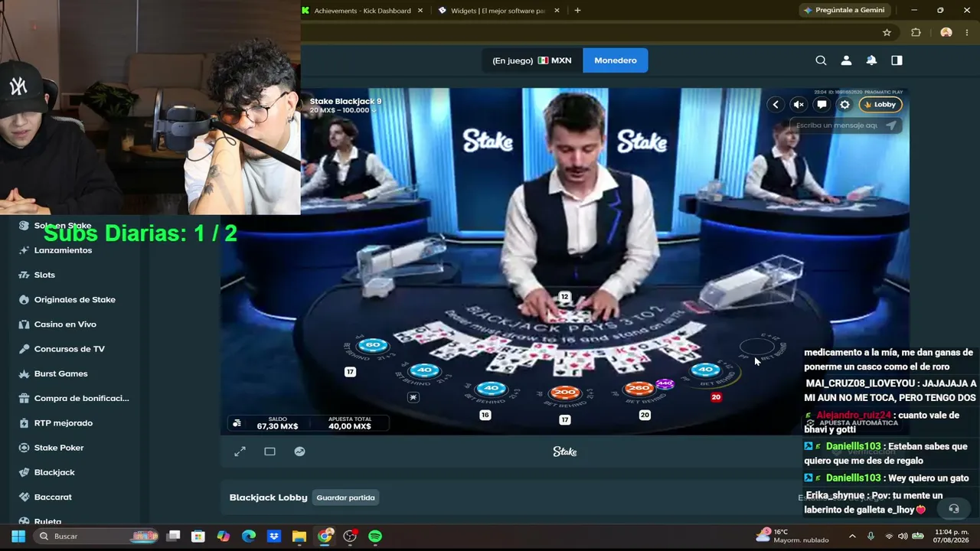Screen dimensions: 980x551
Task: Switch to Achievements - Kick Dashboard tab
Action: 364,11
